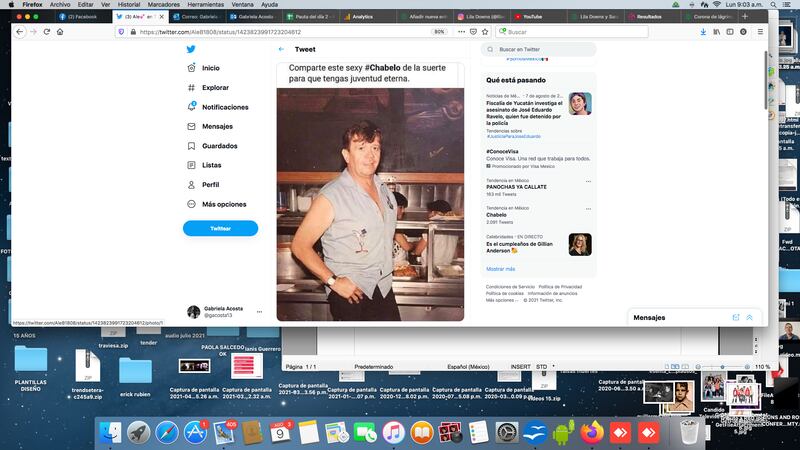Toggle STD selection mode in the Writer status bar
This screenshot has height=450, width=800.
click(x=541, y=367)
